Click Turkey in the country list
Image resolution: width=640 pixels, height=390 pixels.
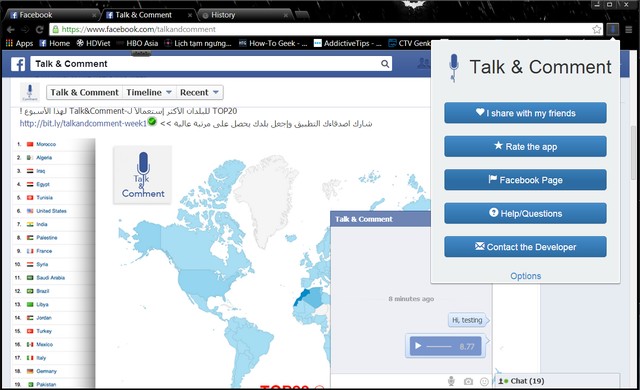click(x=44, y=331)
